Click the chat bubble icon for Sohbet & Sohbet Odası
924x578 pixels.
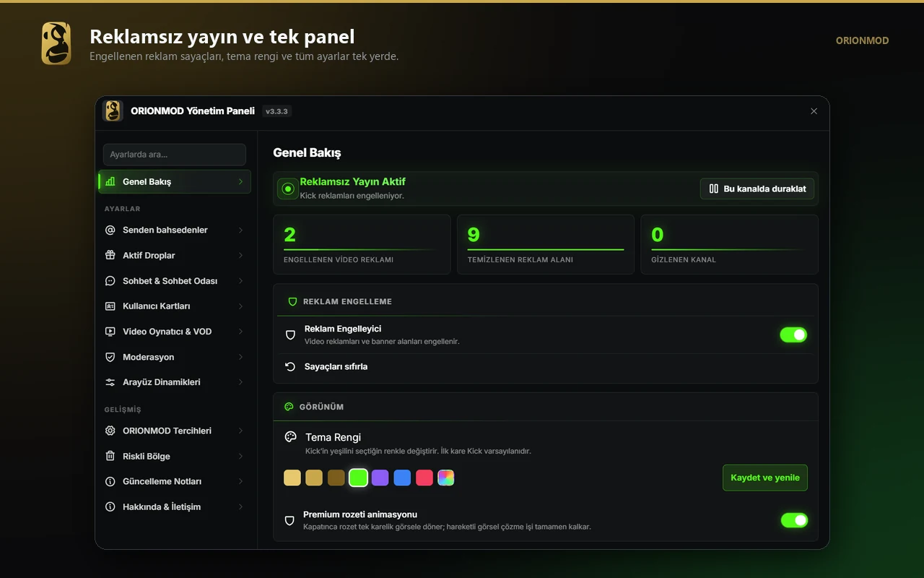110,280
